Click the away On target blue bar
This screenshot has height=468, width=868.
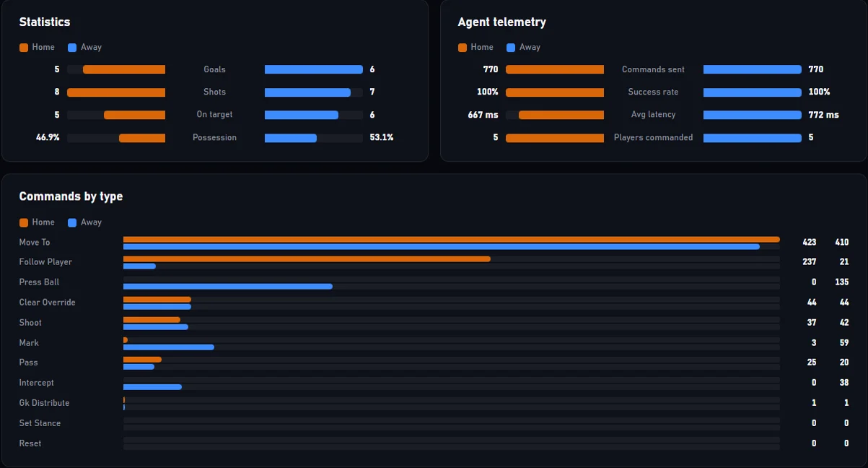pos(302,115)
